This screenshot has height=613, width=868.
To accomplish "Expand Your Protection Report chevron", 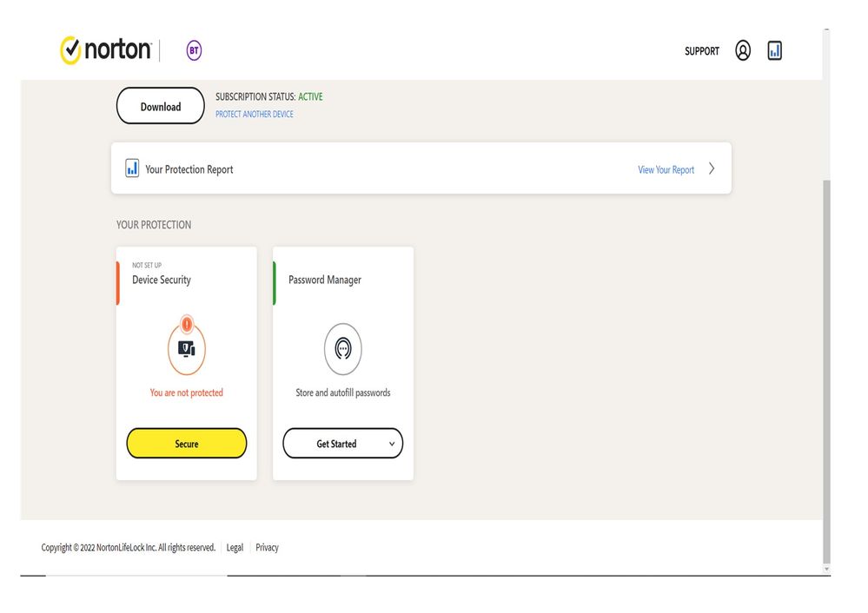I will click(x=712, y=168).
